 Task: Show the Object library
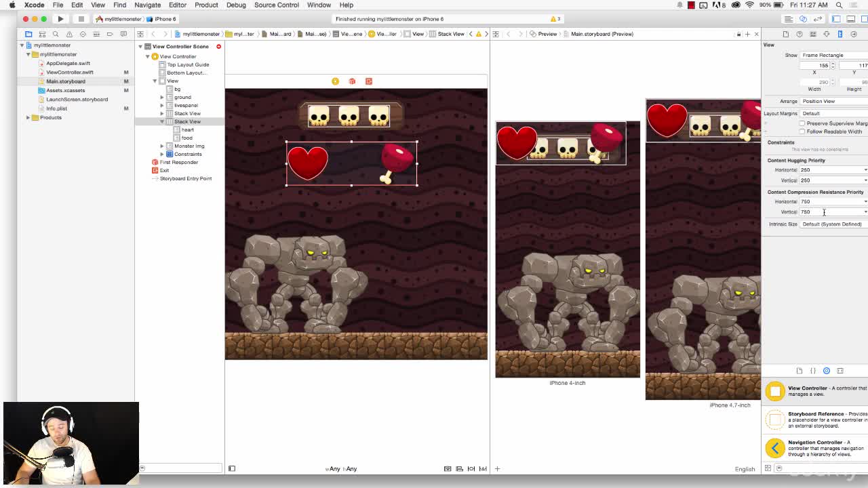click(x=827, y=371)
